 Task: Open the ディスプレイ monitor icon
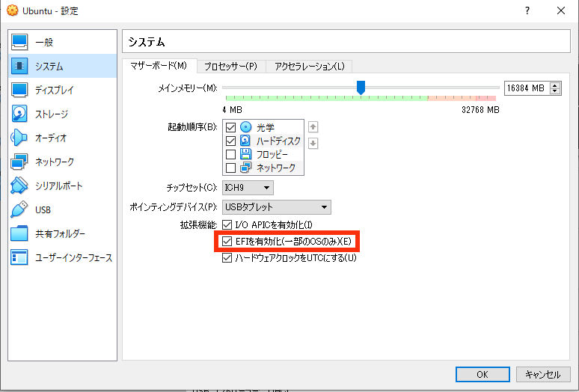[x=19, y=90]
